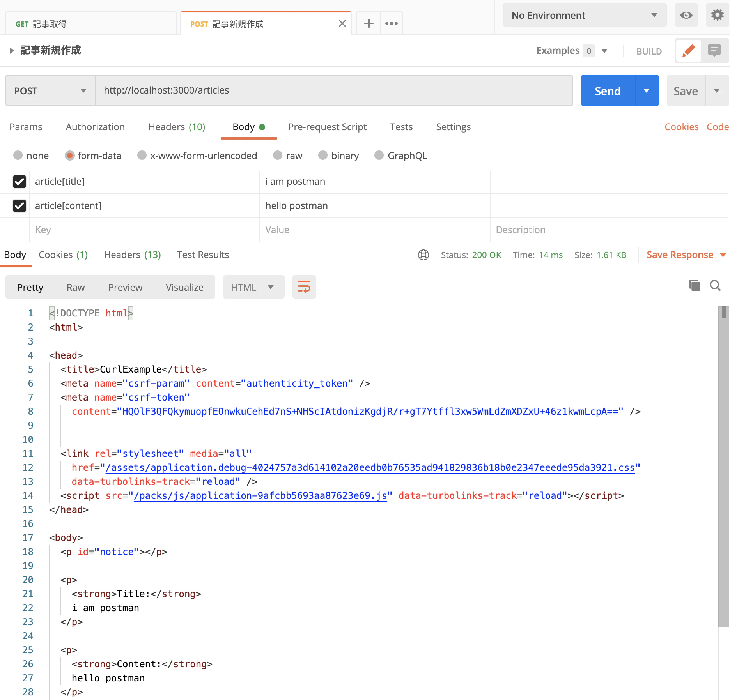Image resolution: width=730 pixels, height=700 pixels.
Task: Select the raw body type radio
Action: tap(278, 156)
